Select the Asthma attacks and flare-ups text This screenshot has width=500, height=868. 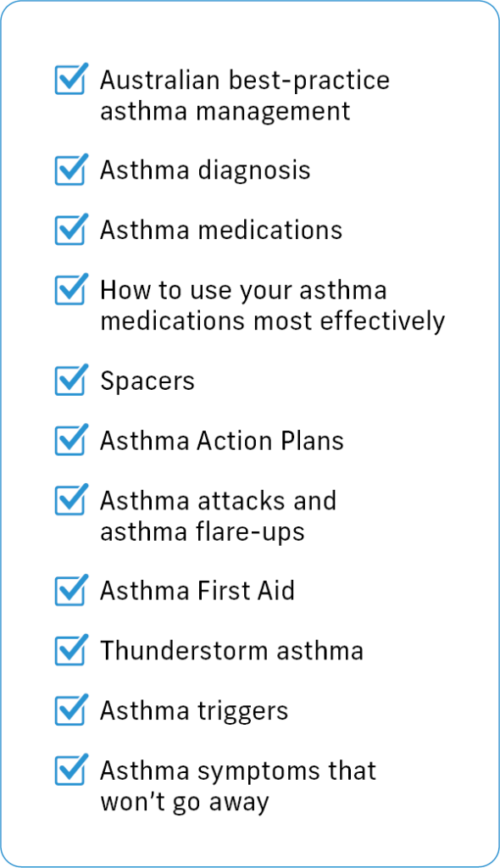click(x=218, y=516)
